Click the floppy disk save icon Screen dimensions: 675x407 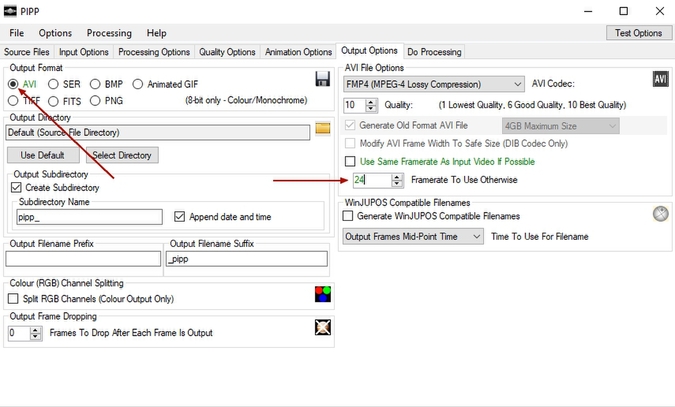click(x=323, y=79)
